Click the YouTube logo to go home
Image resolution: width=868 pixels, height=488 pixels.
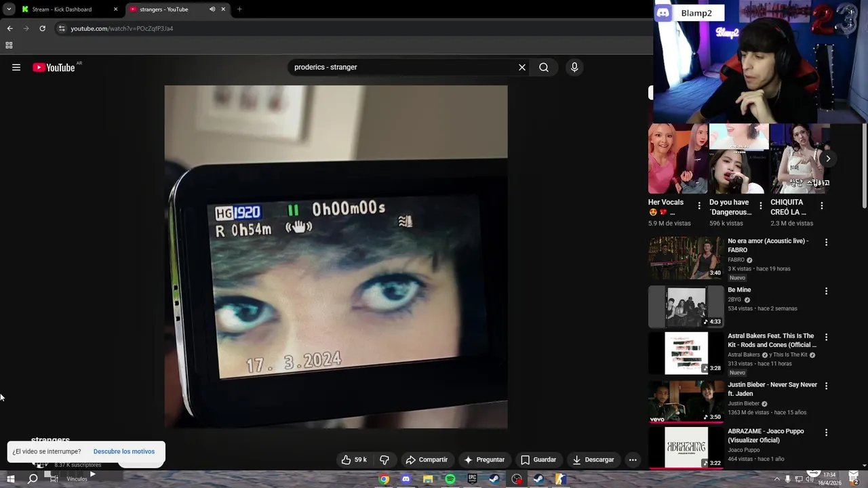click(x=54, y=67)
